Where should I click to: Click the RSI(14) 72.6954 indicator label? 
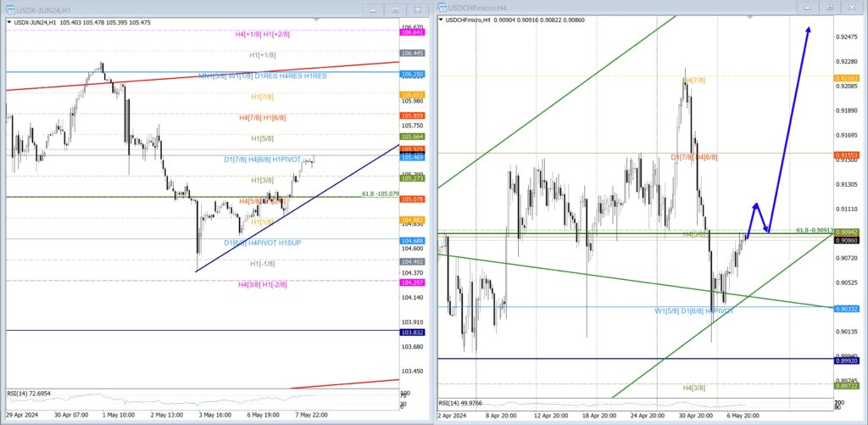point(31,394)
